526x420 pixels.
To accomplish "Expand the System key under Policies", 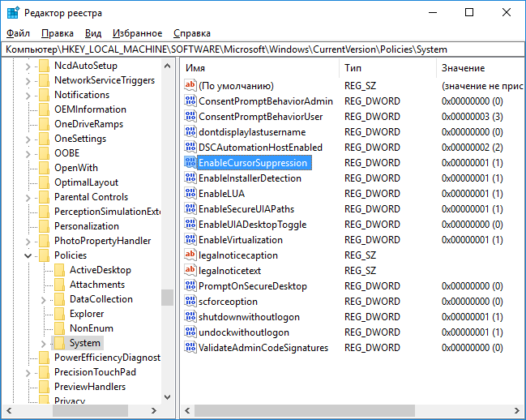I will [x=43, y=344].
